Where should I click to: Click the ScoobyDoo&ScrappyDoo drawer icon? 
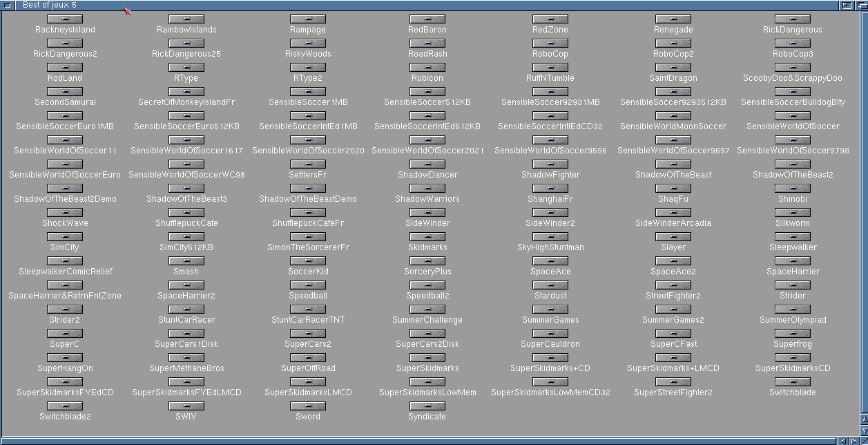[792, 68]
